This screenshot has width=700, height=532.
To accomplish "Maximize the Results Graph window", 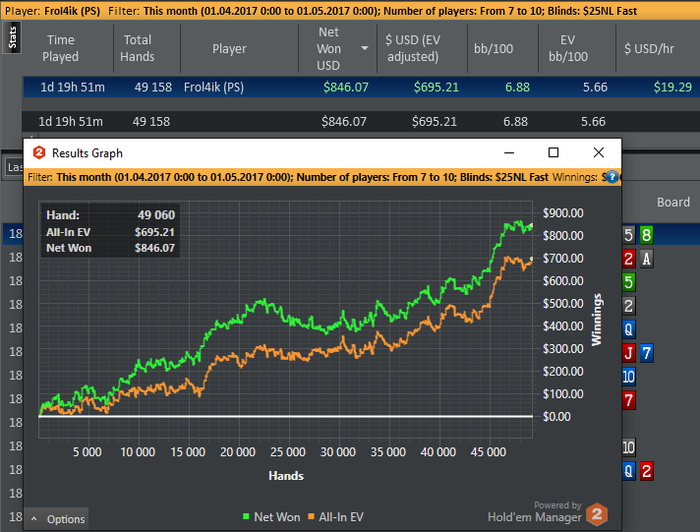I will point(553,153).
